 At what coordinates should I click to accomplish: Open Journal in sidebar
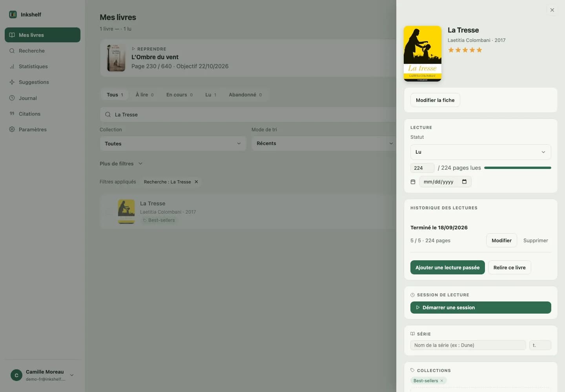42,98
